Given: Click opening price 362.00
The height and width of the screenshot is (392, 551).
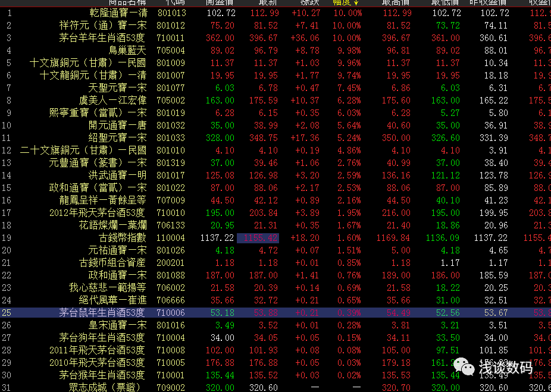Looking at the screenshot, I should [x=220, y=38].
